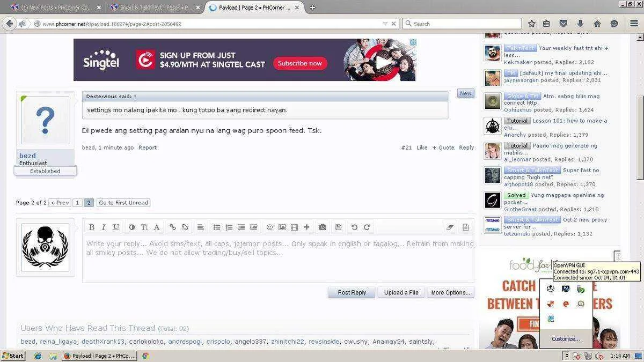Viewport: 644px width, 362px height.
Task: Click the More Options button
Action: (451, 292)
